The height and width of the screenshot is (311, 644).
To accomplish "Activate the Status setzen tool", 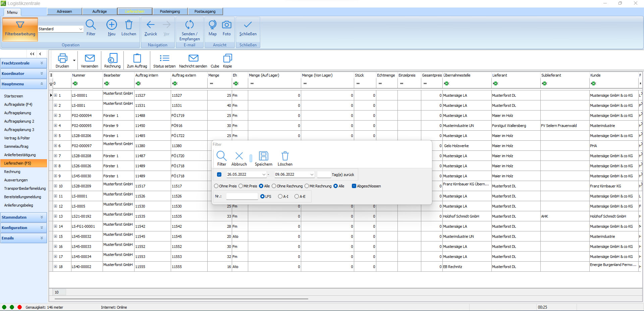I will point(164,60).
